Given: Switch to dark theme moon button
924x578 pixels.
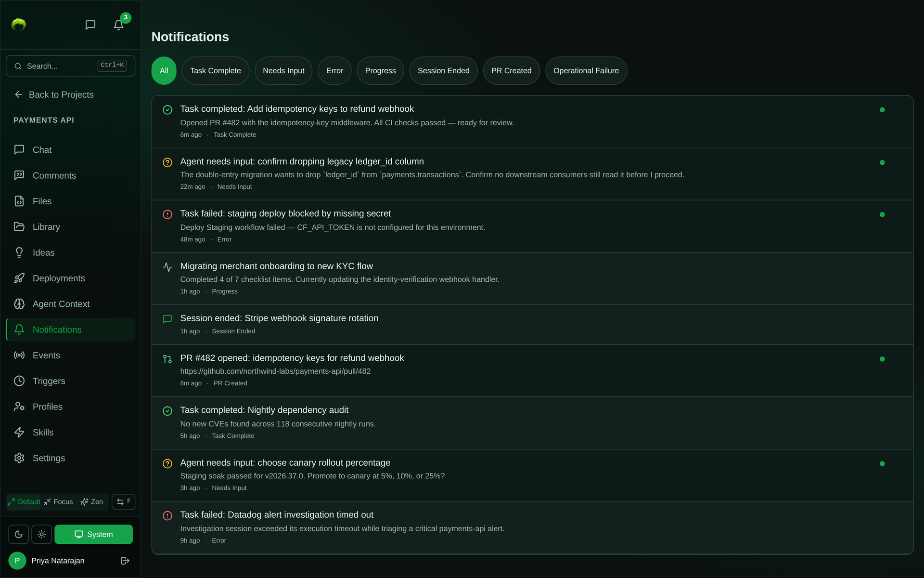Looking at the screenshot, I should coord(18,534).
